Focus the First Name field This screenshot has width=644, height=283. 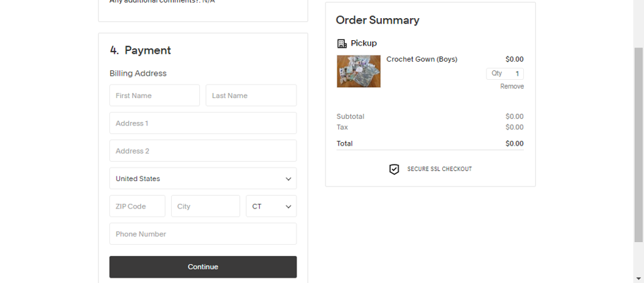pyautogui.click(x=154, y=95)
